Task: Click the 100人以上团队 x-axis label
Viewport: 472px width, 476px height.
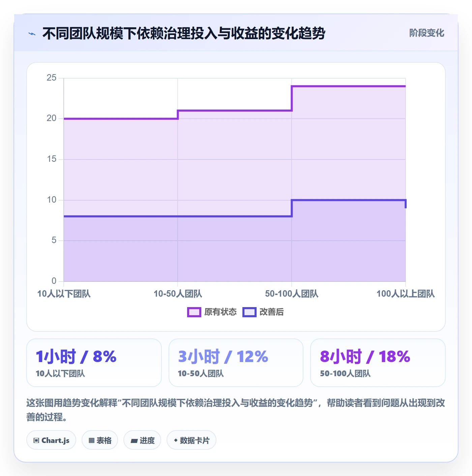Action: click(406, 294)
